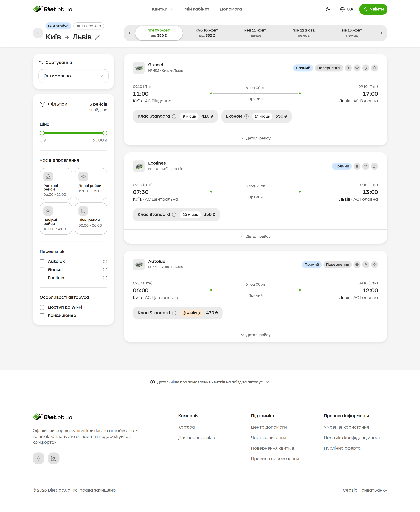The height and width of the screenshot is (512, 420).
Task: Show next dates with right chevron
Action: point(381,33)
